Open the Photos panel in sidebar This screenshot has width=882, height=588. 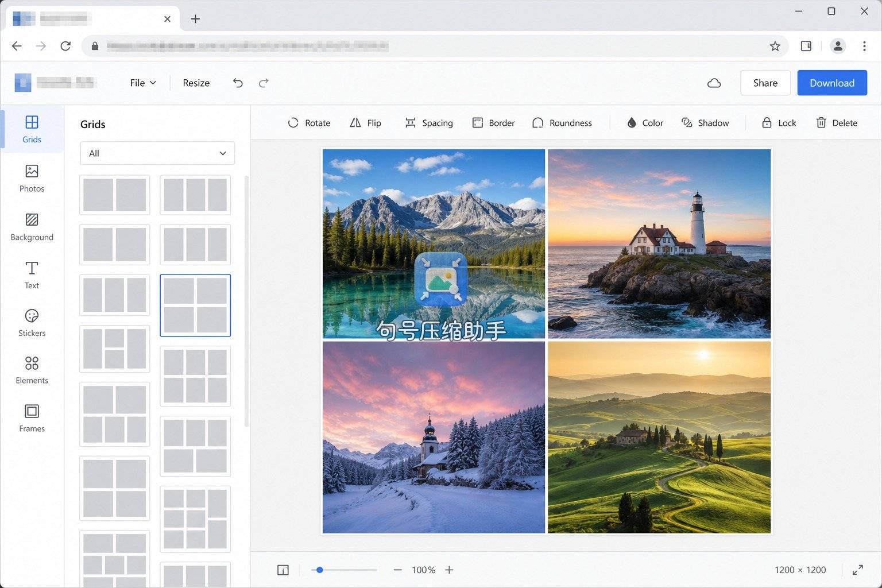[x=32, y=179]
